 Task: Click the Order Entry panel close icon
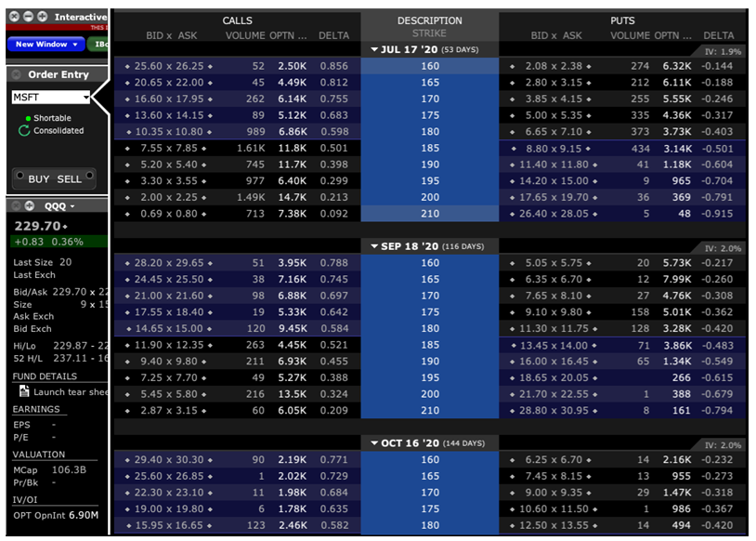pos(18,74)
